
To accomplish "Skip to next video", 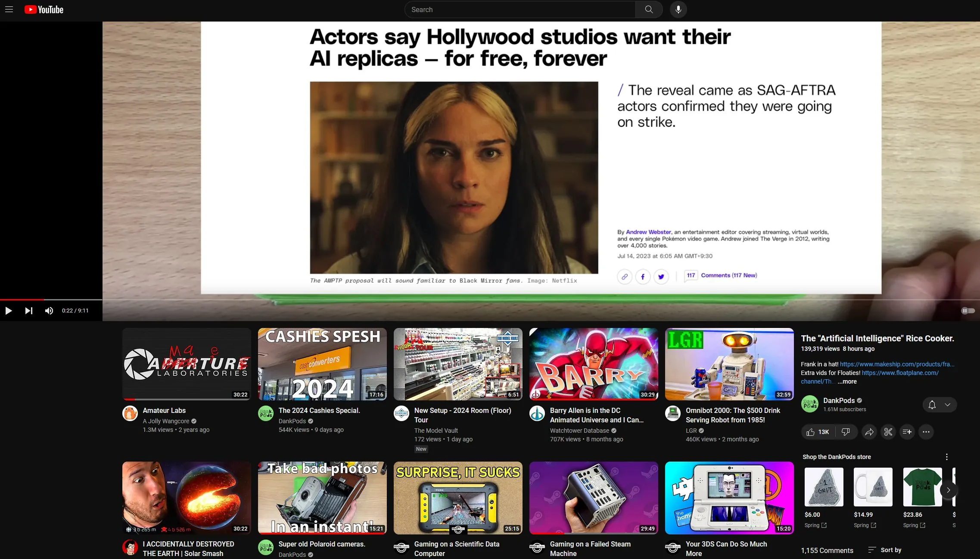I will pyautogui.click(x=29, y=311).
